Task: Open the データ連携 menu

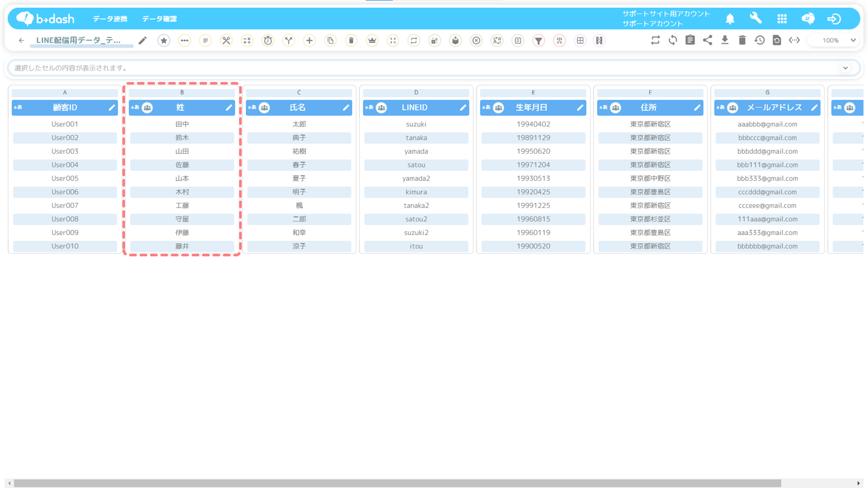Action: (x=110, y=19)
